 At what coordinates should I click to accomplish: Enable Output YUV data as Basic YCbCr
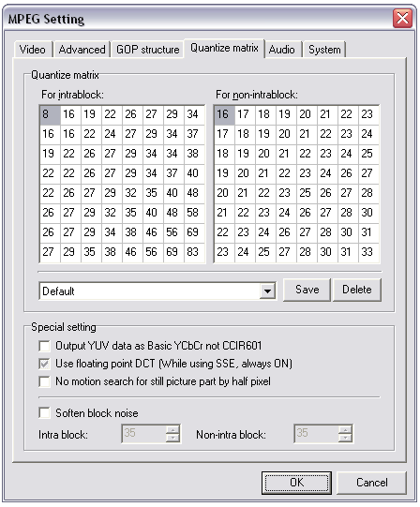point(44,346)
